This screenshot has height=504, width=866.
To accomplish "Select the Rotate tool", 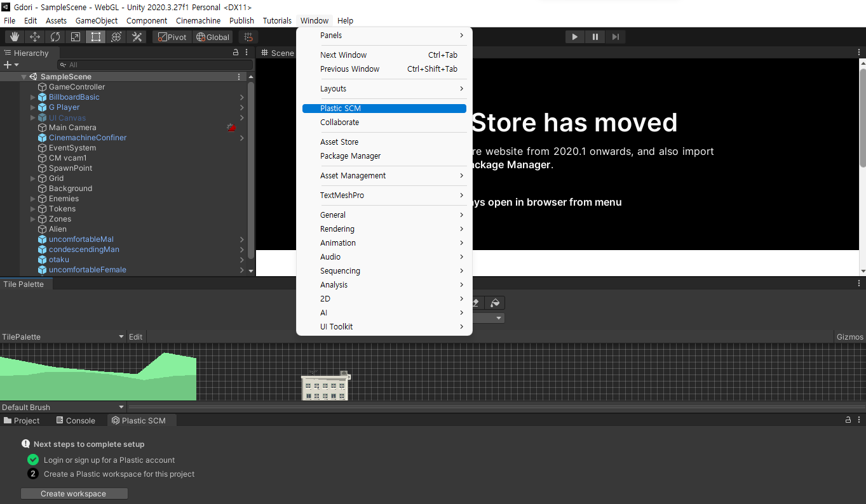I will point(55,37).
